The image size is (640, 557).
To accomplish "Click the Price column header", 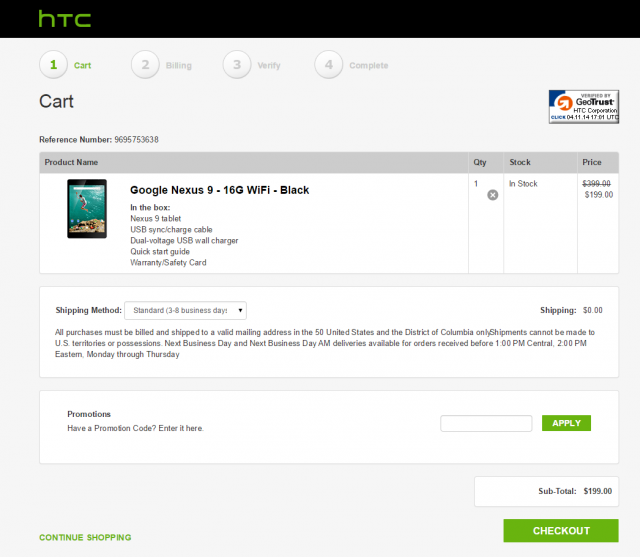I will coord(592,162).
